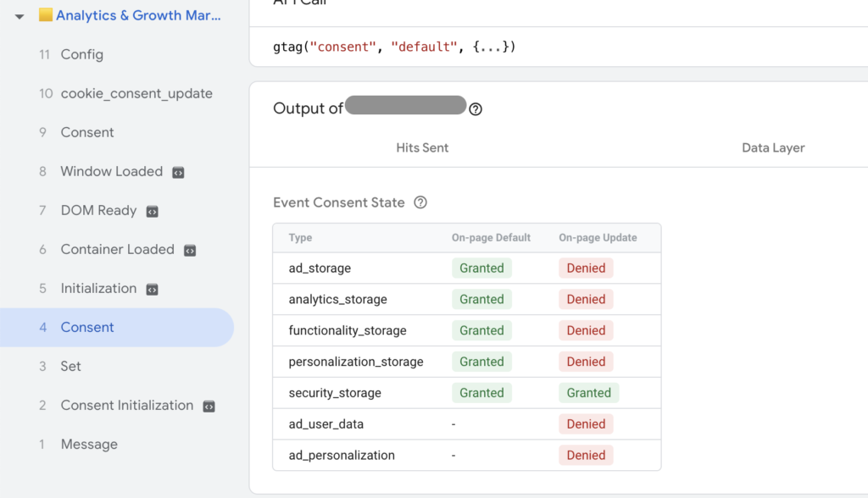Screen dimensions: 868x498
Task: Click Granted update badge for security_storage
Action: pos(588,393)
